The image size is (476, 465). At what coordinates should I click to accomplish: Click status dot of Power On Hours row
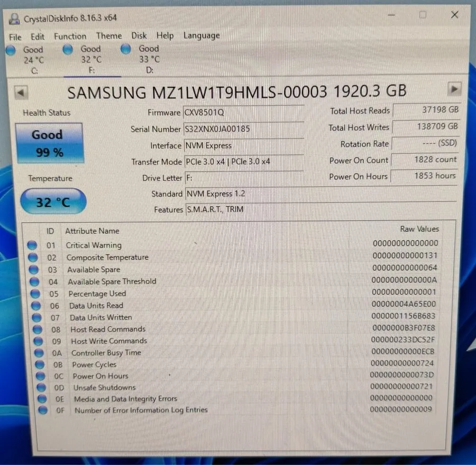coord(40,376)
